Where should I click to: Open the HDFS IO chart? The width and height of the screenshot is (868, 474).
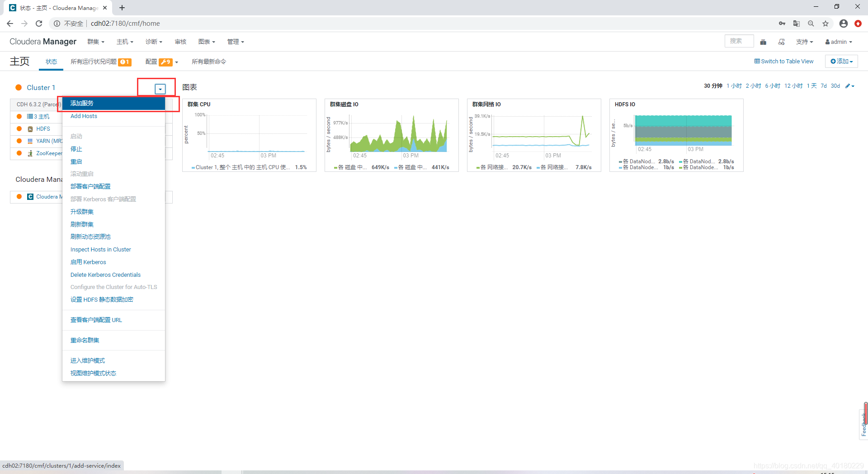676,135
